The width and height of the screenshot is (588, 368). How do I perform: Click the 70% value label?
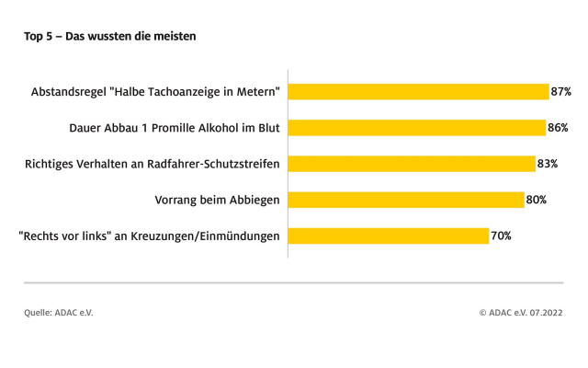(x=501, y=236)
